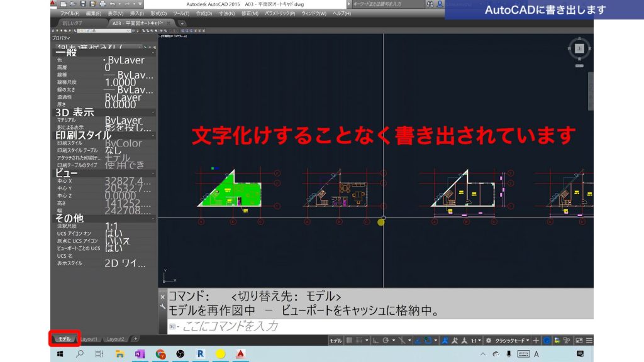The height and width of the screenshot is (362, 644).
Task: Click the Undo arrow icon
Action: (113, 3)
